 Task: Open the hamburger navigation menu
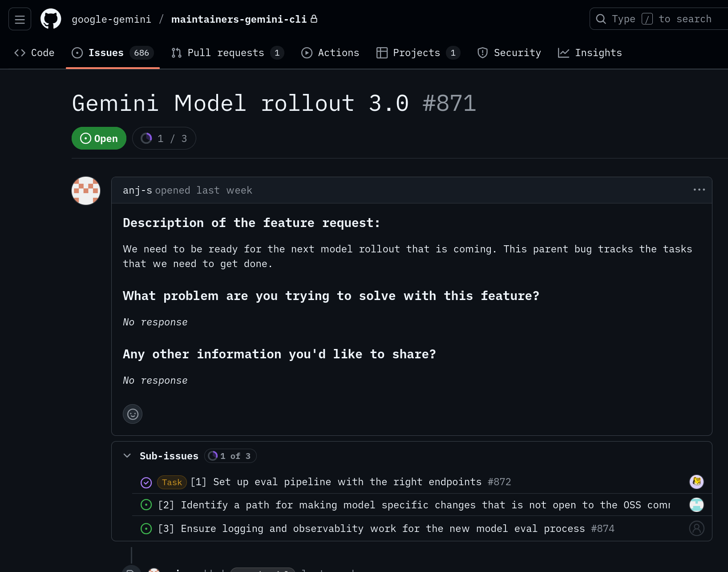20,19
